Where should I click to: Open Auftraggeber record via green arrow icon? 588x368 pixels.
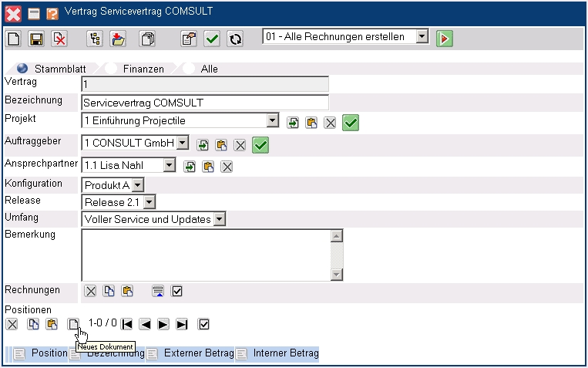click(x=203, y=145)
